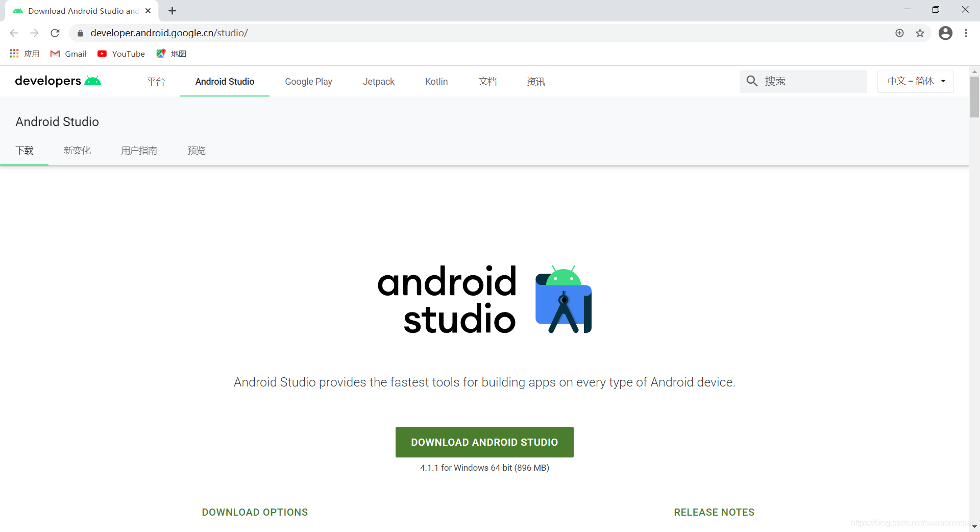Screen dimensions: 980x532
Task: Close the Download Android Studio tab
Action: (148, 11)
